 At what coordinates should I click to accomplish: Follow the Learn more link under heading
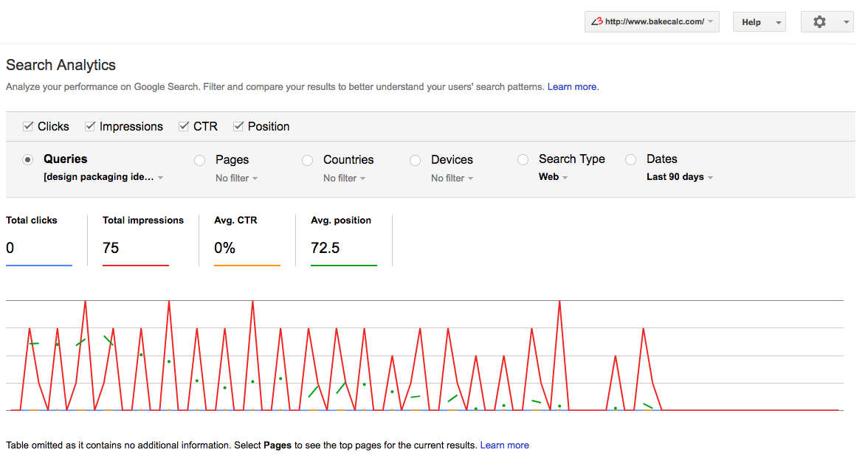(x=573, y=87)
